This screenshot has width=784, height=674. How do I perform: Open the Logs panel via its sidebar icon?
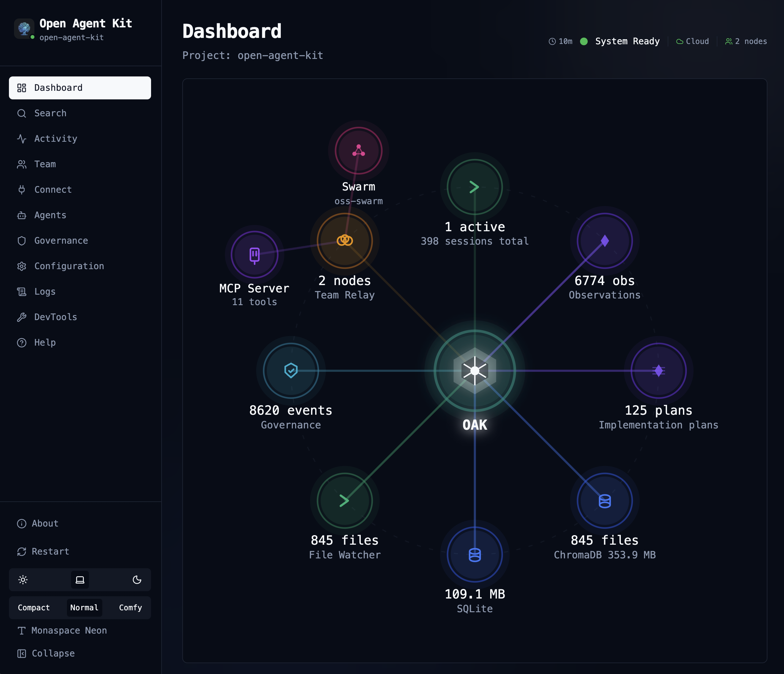pyautogui.click(x=22, y=291)
